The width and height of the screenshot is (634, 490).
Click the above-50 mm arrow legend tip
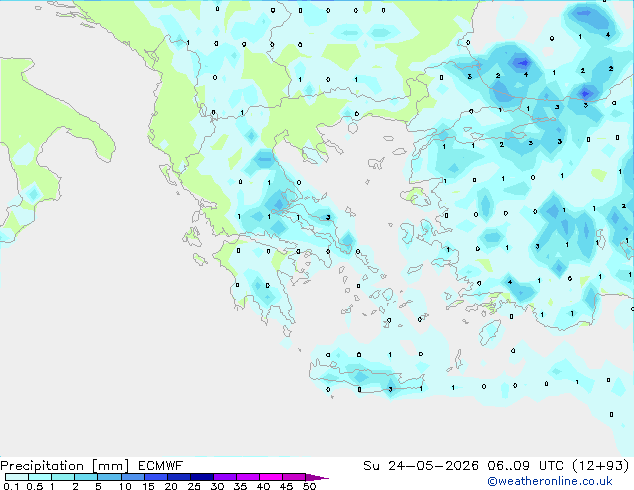pyautogui.click(x=317, y=477)
